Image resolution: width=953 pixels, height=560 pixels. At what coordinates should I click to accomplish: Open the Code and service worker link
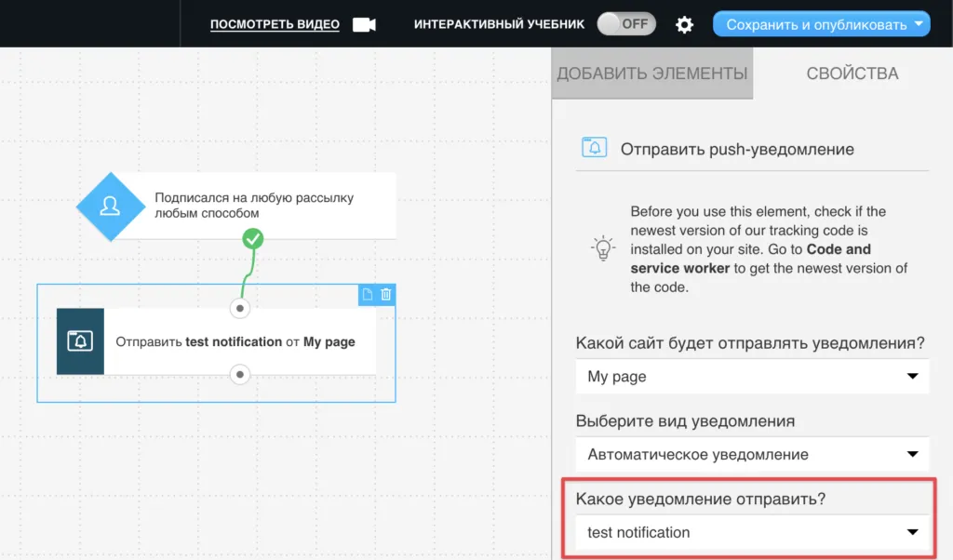point(751,259)
